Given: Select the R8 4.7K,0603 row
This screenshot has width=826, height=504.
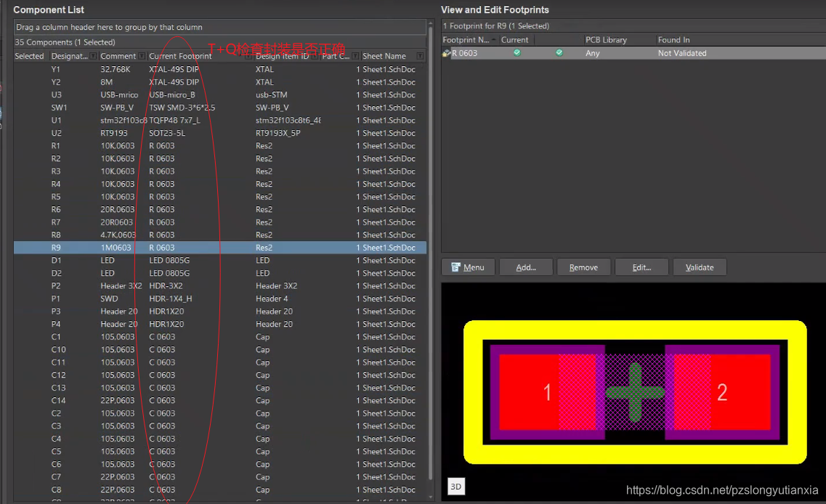Looking at the screenshot, I should click(x=219, y=235).
